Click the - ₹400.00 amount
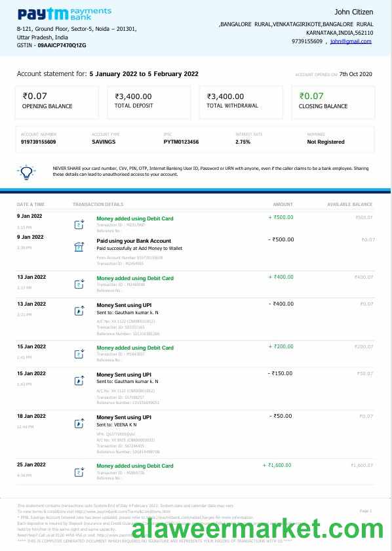The height and width of the screenshot is (551, 392). coord(281,304)
